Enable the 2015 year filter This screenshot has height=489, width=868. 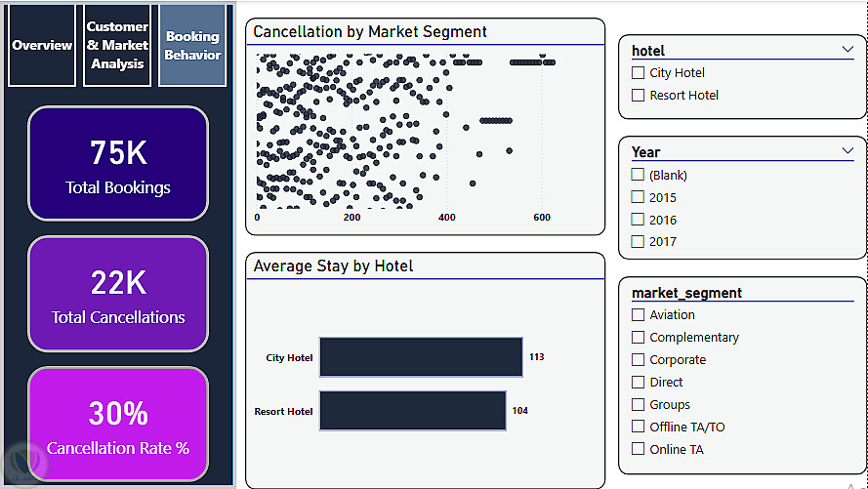[639, 197]
